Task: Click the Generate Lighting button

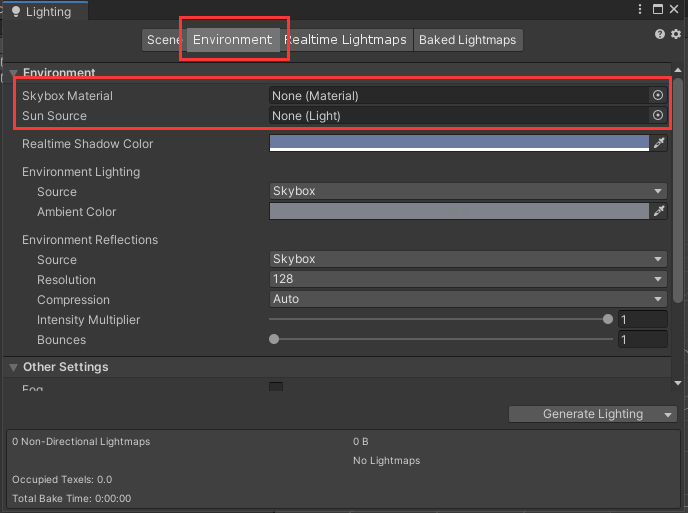Action: (x=593, y=414)
